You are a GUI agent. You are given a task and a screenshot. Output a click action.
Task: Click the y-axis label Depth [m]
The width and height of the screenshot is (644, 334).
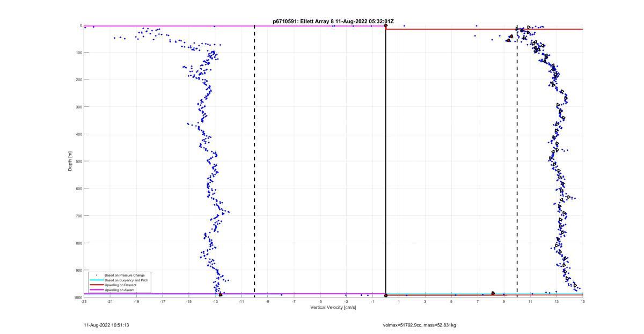tap(70, 161)
